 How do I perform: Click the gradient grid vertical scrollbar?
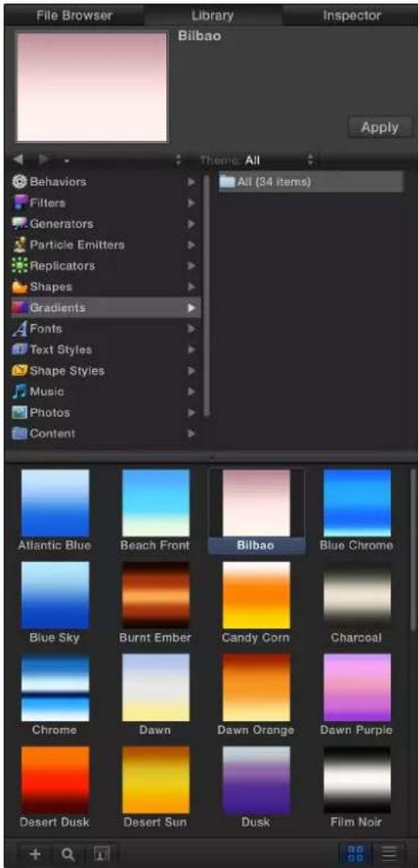(x=412, y=549)
